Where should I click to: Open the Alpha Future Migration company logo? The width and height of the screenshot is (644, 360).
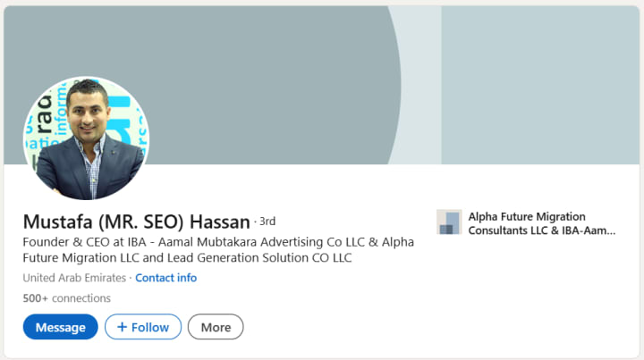coord(448,222)
